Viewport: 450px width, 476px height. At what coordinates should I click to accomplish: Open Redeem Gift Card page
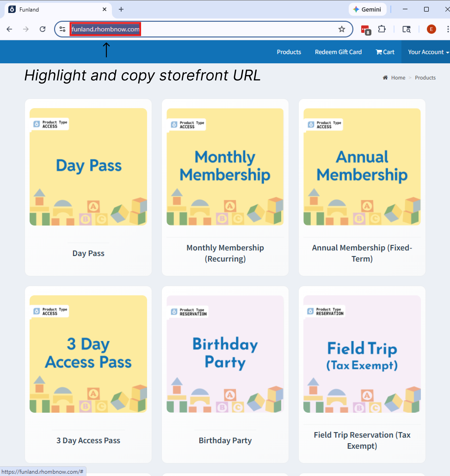click(x=338, y=52)
